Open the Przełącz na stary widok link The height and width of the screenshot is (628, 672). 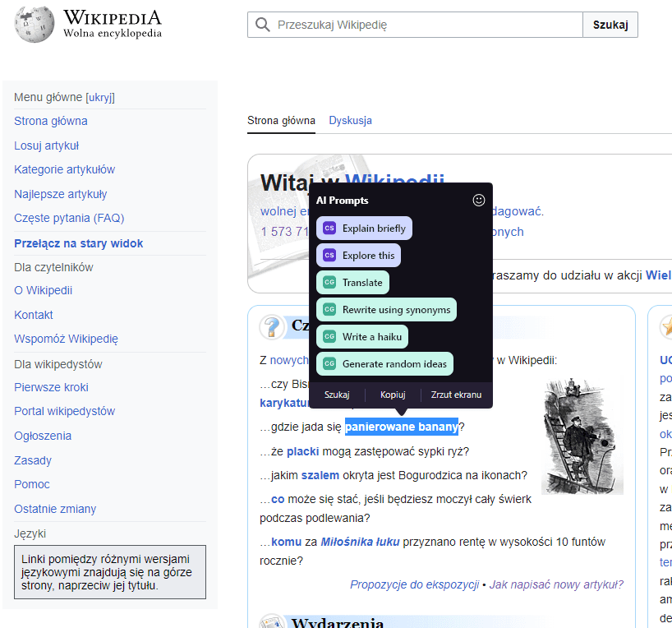click(77, 242)
